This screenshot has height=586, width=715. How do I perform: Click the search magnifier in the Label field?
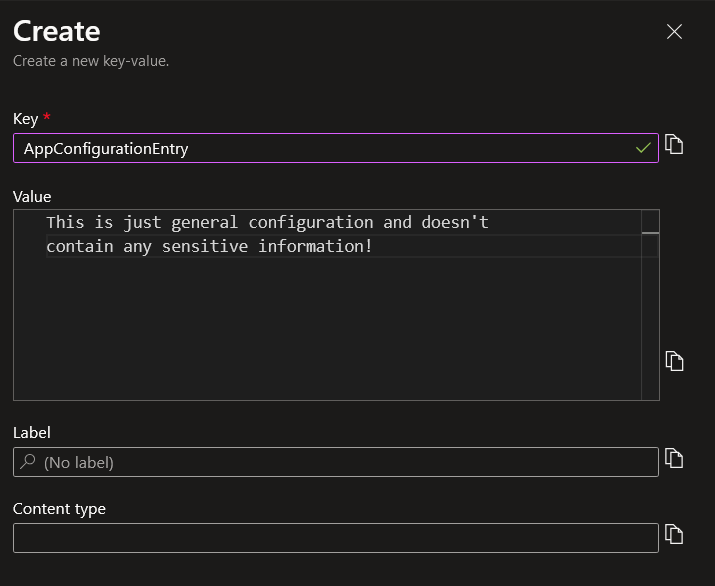(28, 462)
